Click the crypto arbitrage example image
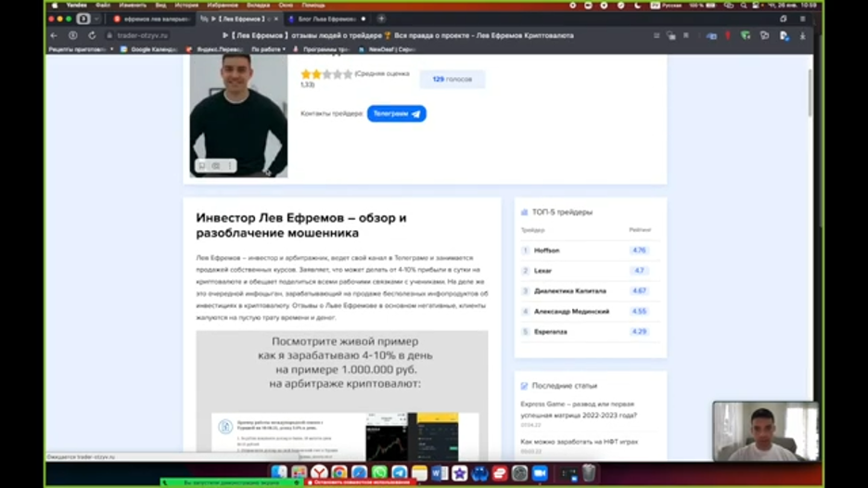The height and width of the screenshot is (488, 868). [x=342, y=396]
